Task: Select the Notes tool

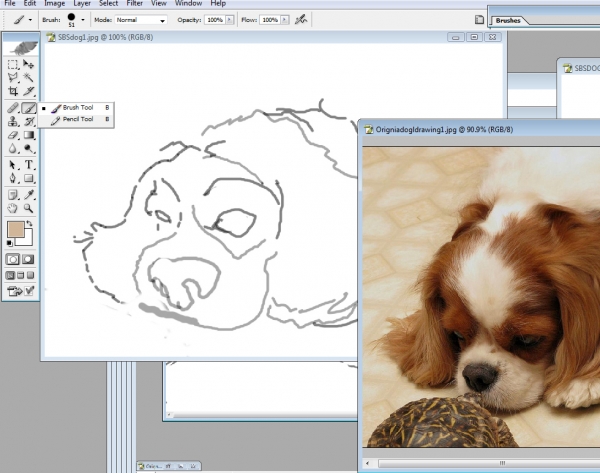Action: coord(13,195)
